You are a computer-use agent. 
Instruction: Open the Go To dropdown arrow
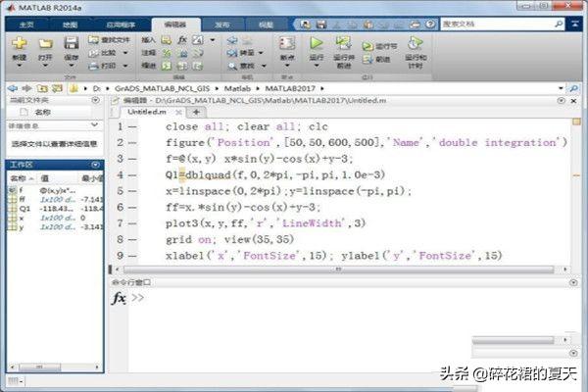tap(261, 53)
